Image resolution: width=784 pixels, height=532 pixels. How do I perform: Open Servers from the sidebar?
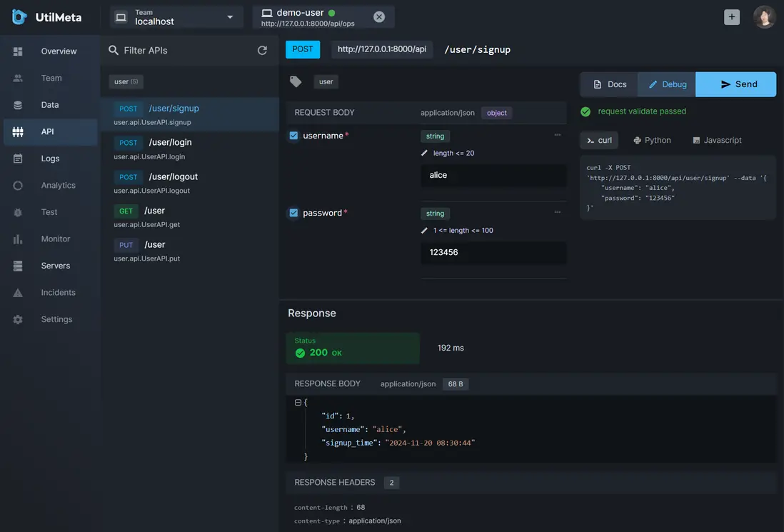click(55, 265)
